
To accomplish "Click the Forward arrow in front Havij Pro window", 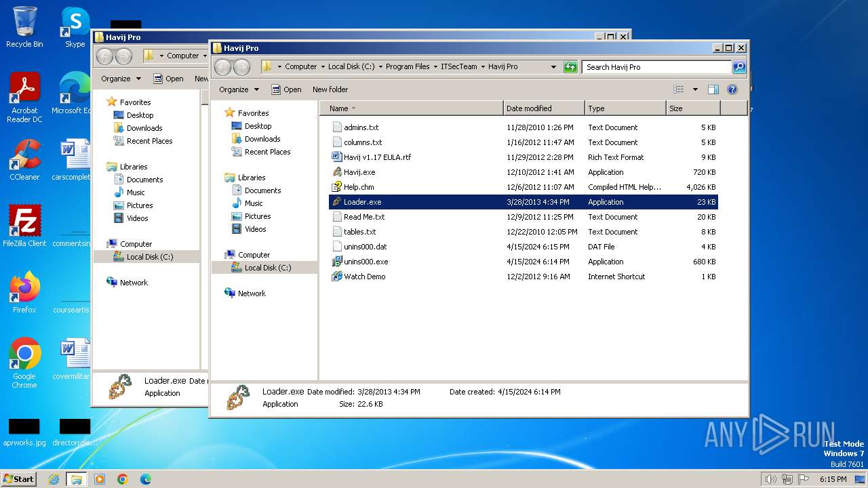I will [x=241, y=67].
